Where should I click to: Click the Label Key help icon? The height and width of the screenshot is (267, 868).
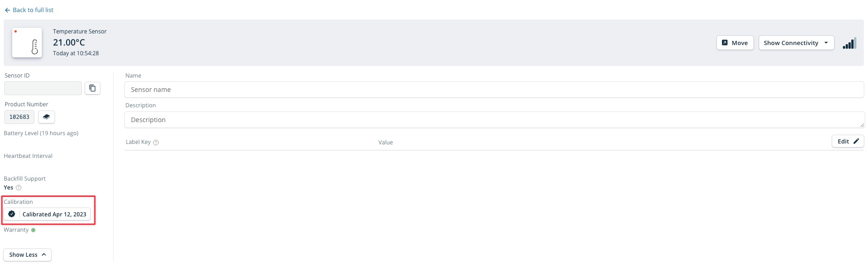pos(156,143)
